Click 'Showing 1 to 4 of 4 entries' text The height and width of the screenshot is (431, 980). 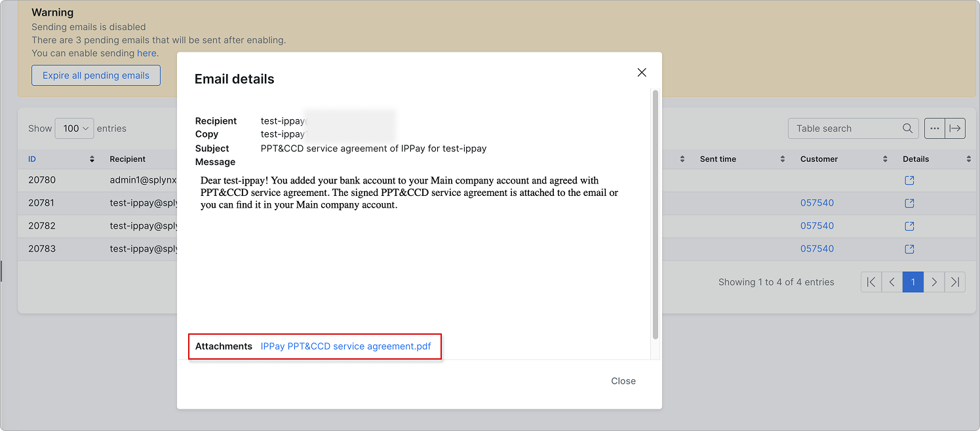pyautogui.click(x=776, y=282)
